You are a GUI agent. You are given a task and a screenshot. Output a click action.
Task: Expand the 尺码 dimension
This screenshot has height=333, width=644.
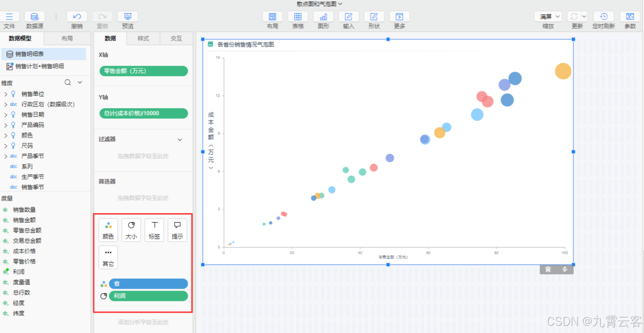pyautogui.click(x=5, y=146)
